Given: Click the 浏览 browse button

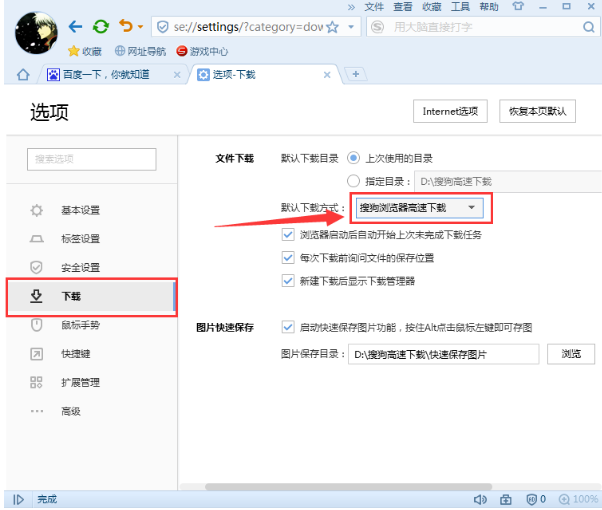Looking at the screenshot, I should tap(571, 354).
